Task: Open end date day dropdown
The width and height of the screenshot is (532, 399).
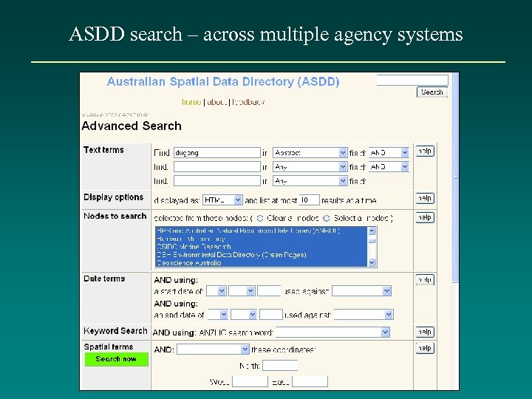Action: (x=218, y=315)
